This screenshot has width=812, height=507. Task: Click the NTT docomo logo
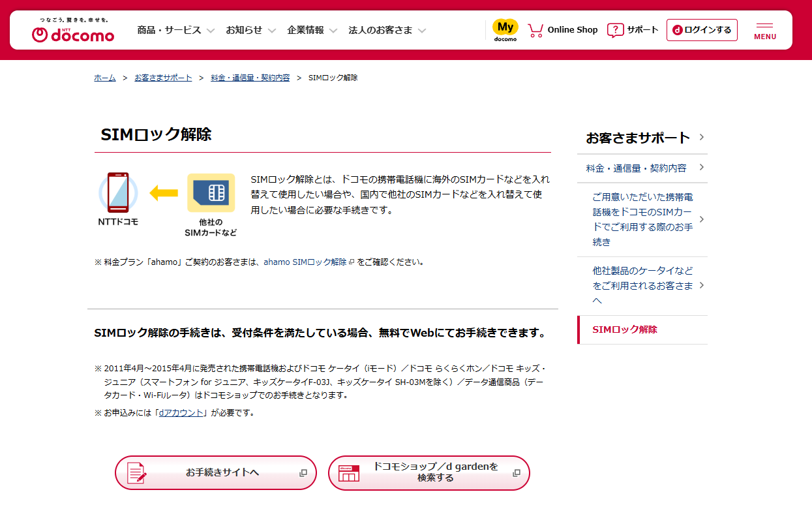(x=73, y=31)
